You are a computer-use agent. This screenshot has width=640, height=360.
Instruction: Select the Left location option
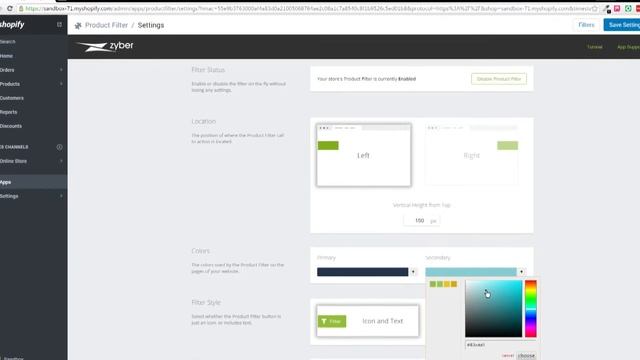point(364,155)
